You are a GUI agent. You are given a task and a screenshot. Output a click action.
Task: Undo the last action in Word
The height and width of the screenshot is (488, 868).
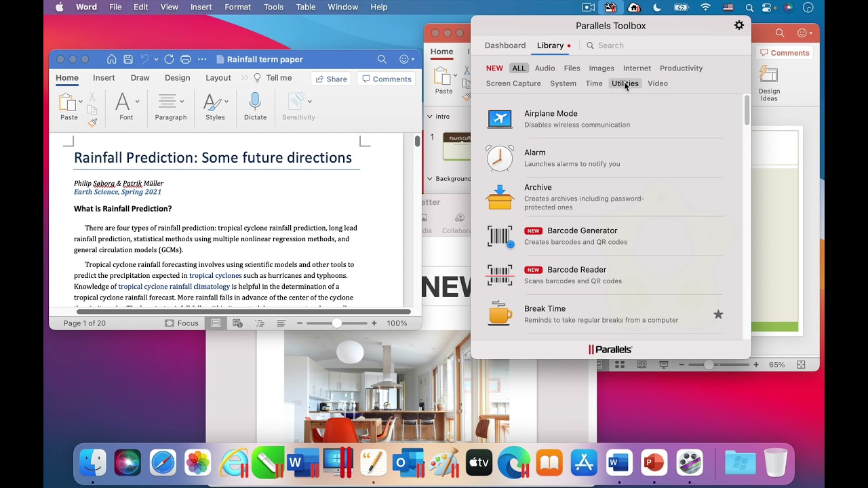point(144,59)
